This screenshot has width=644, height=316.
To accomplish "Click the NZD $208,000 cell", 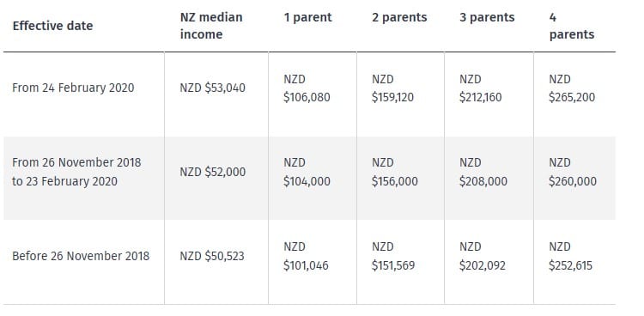I will click(483, 172).
